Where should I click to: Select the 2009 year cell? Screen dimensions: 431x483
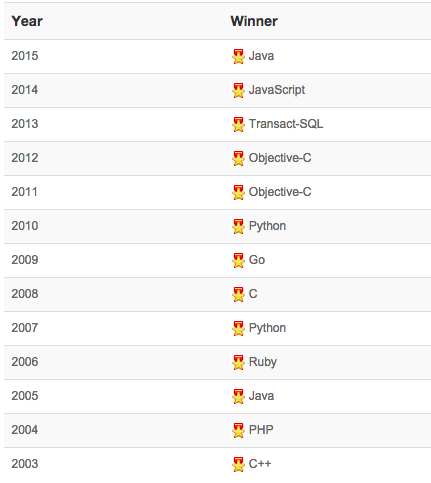(x=25, y=260)
